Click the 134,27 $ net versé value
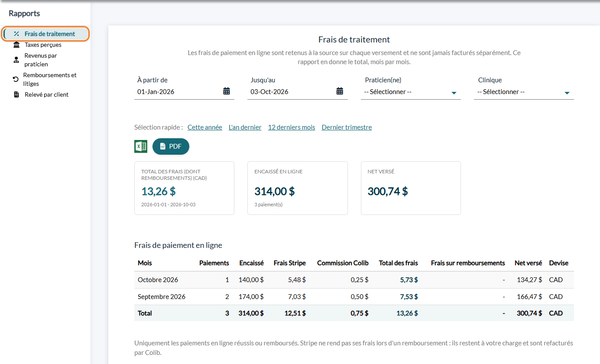 click(529, 280)
